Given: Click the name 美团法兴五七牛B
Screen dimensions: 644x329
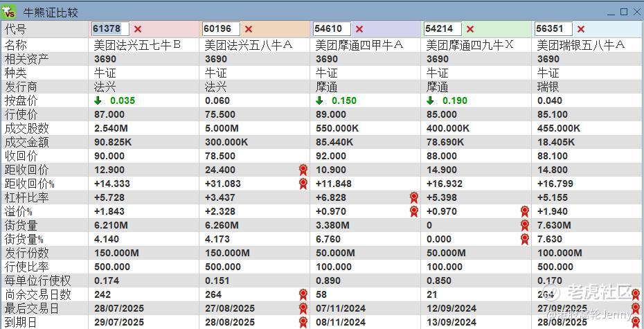Looking at the screenshot, I should click(137, 45).
